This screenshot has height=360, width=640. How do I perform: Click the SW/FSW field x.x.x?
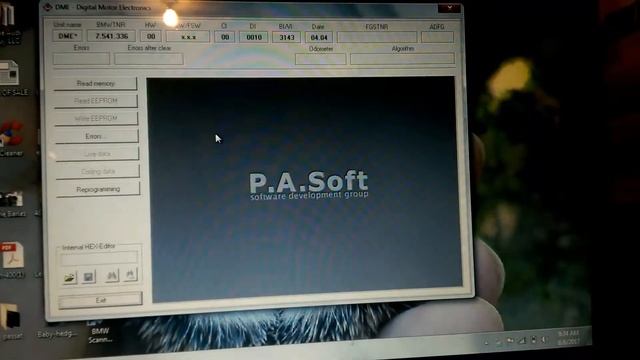(188, 37)
